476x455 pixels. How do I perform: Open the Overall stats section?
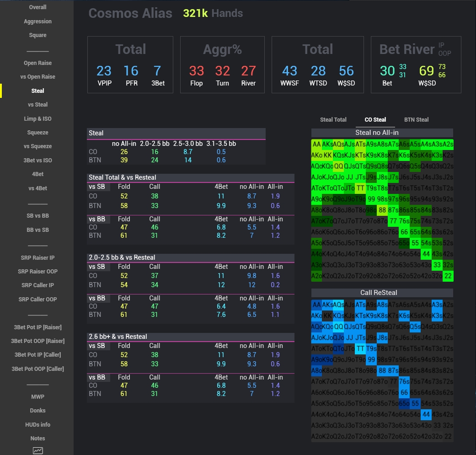[x=37, y=7]
